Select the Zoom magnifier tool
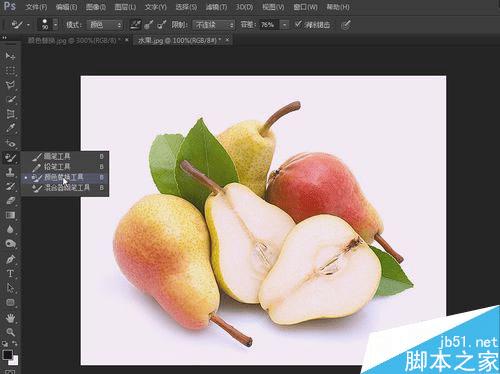 point(10,332)
